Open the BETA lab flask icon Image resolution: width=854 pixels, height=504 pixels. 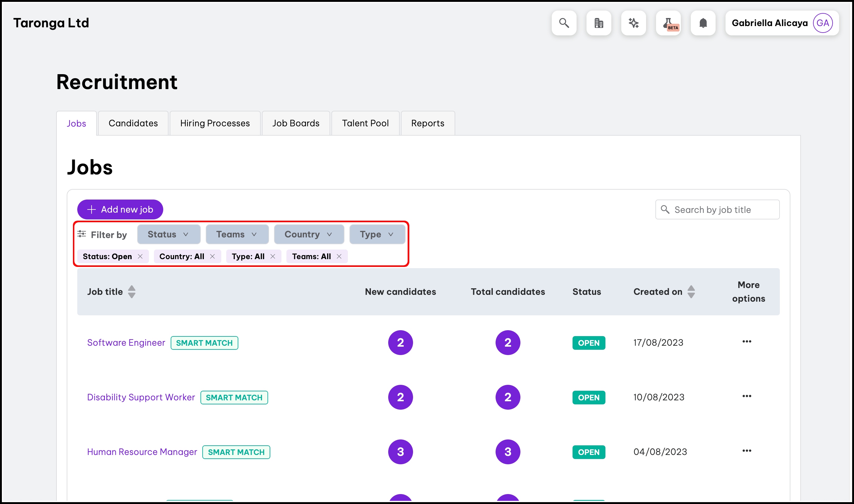point(668,23)
